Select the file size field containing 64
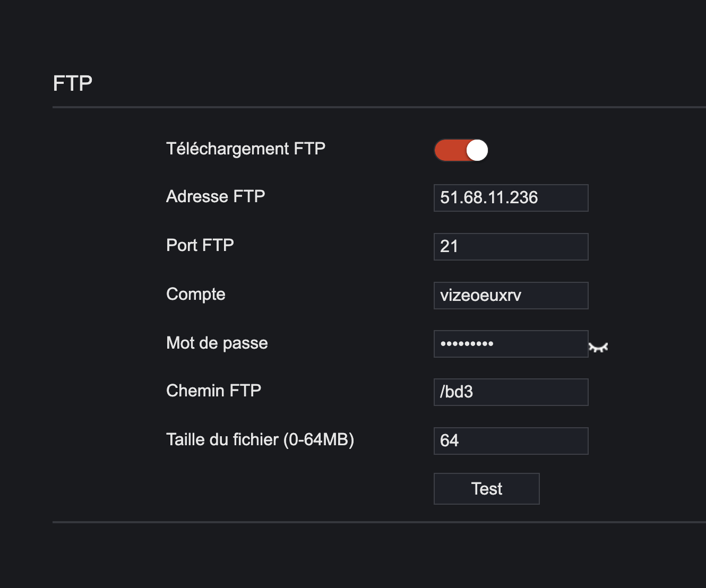Viewport: 706px width, 588px height. (x=511, y=441)
